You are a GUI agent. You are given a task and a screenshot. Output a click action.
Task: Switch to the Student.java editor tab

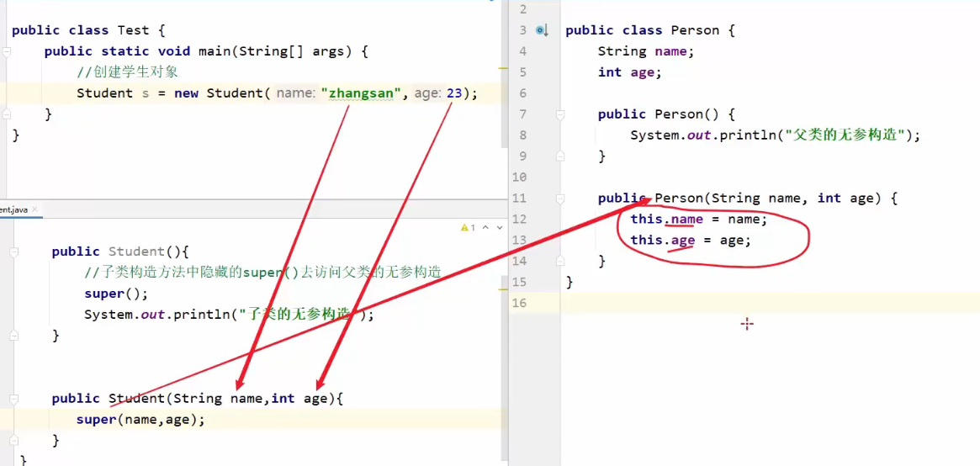point(15,209)
